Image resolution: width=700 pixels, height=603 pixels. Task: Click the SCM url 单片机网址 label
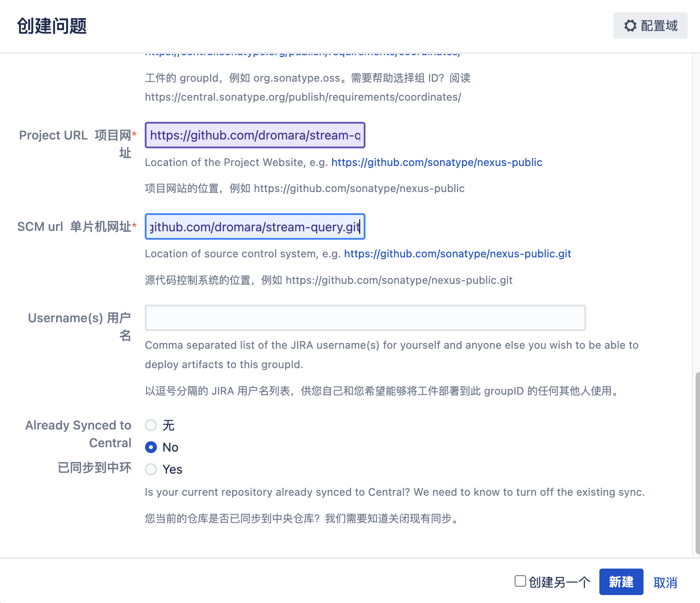[76, 227]
